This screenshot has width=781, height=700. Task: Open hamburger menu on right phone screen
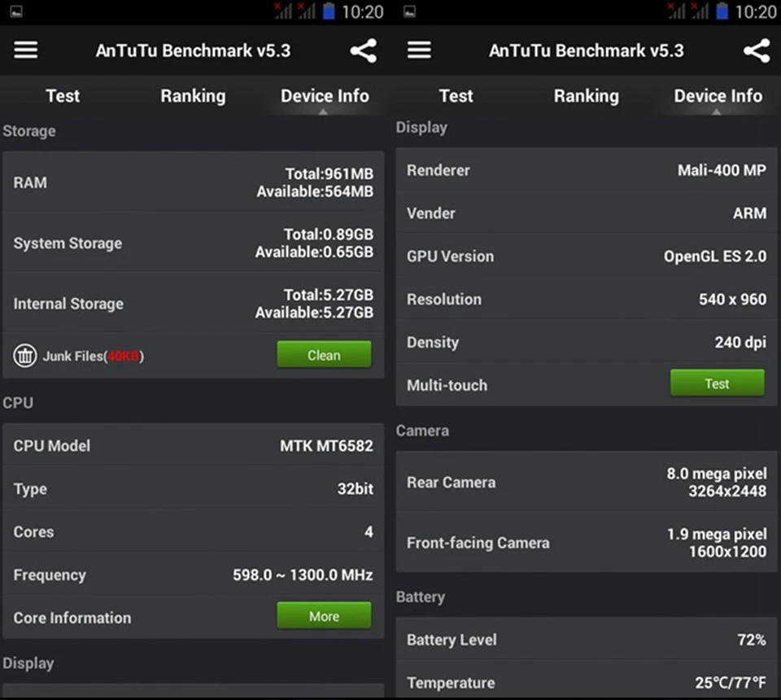(x=420, y=50)
